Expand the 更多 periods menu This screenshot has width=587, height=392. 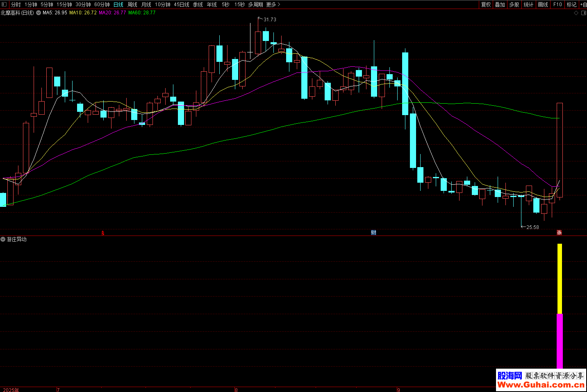pos(273,5)
